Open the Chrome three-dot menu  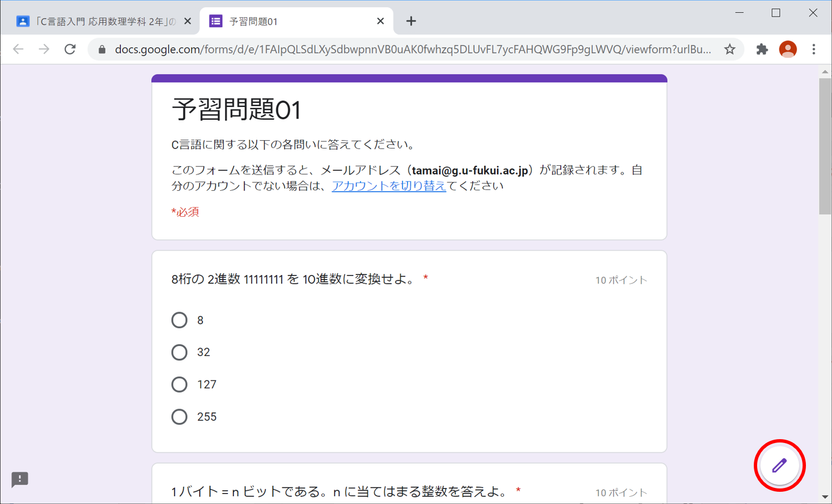pos(814,49)
